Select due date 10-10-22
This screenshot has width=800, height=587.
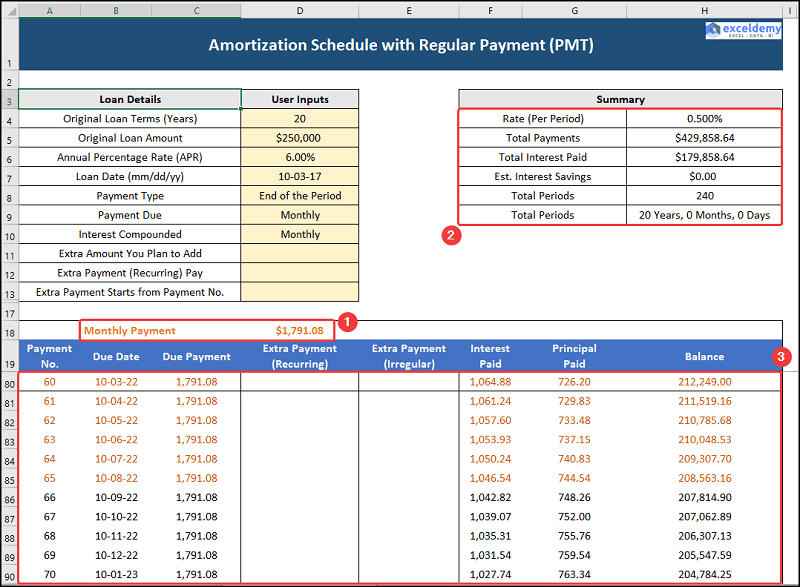click(x=116, y=517)
